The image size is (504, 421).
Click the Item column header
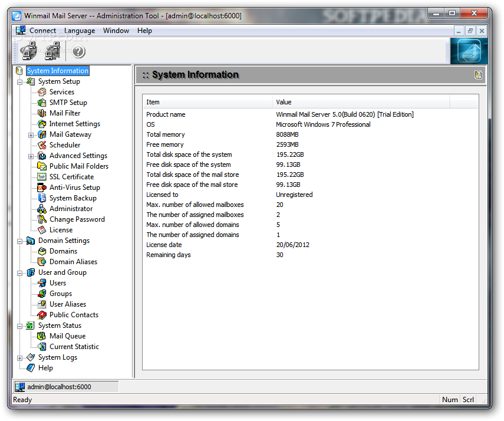pos(207,102)
